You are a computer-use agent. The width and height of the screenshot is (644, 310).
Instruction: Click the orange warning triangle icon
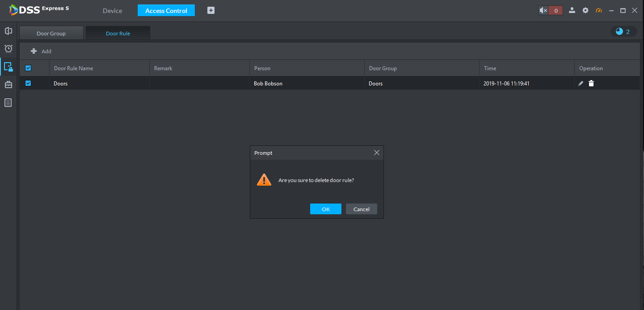click(264, 180)
